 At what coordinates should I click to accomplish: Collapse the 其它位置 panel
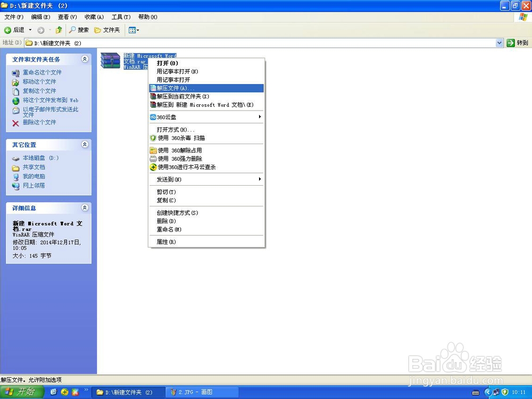85,145
